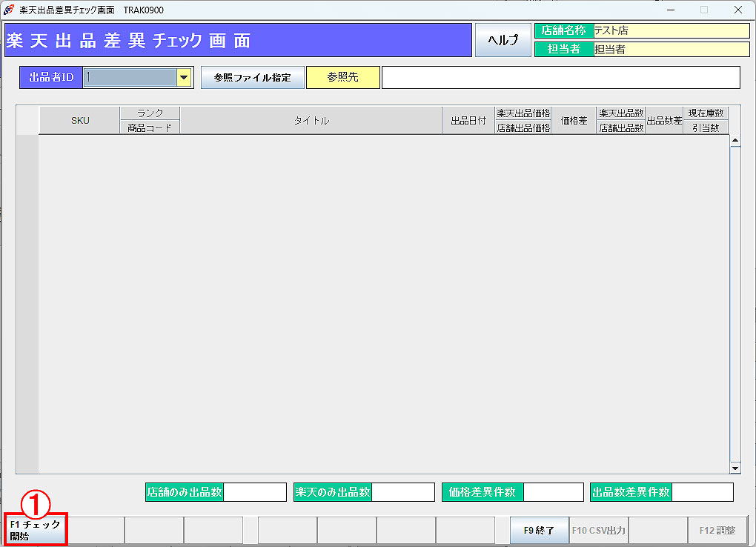Viewport: 756px width, 547px height.
Task: Expand the 出品者ID dropdown arrow
Action: 184,78
